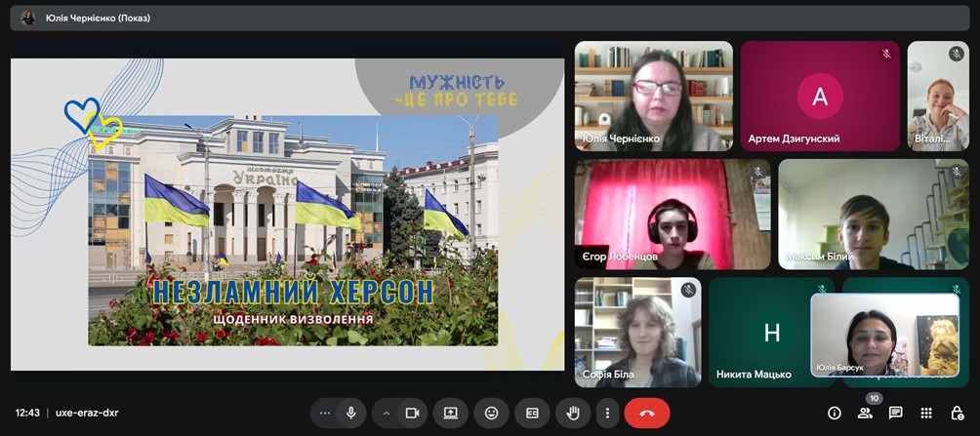
Task: Open the chat panel
Action: click(895, 413)
